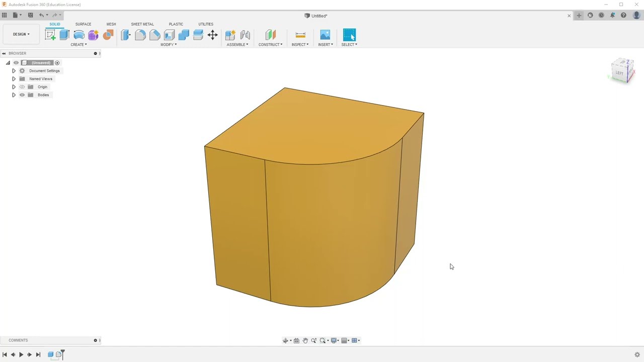The width and height of the screenshot is (644, 362).
Task: Select the Fillet tool
Action: tap(140, 35)
